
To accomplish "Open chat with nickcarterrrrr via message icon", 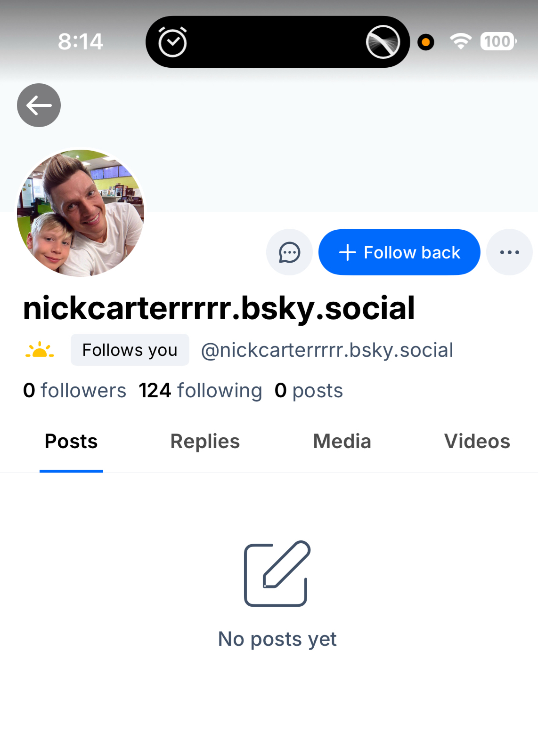I will (289, 252).
